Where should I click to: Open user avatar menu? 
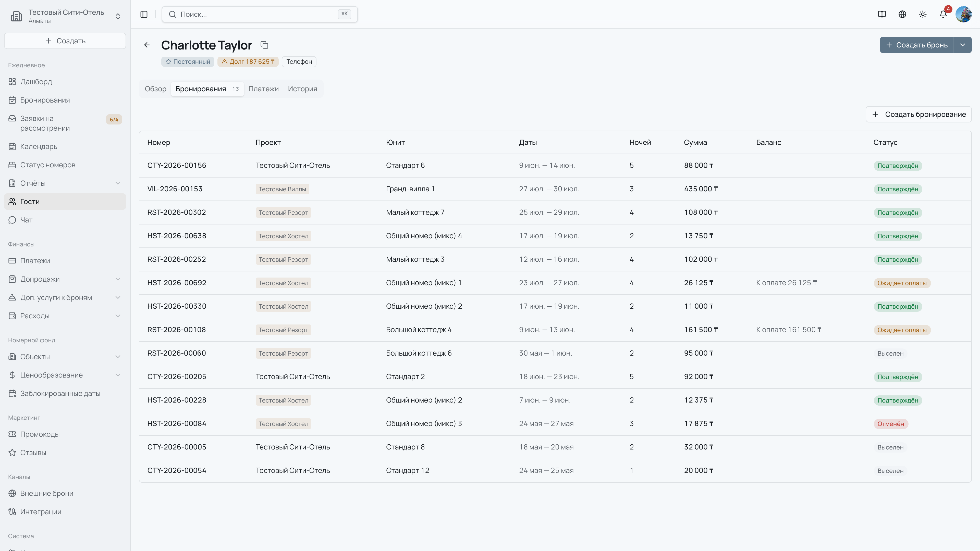pos(964,14)
